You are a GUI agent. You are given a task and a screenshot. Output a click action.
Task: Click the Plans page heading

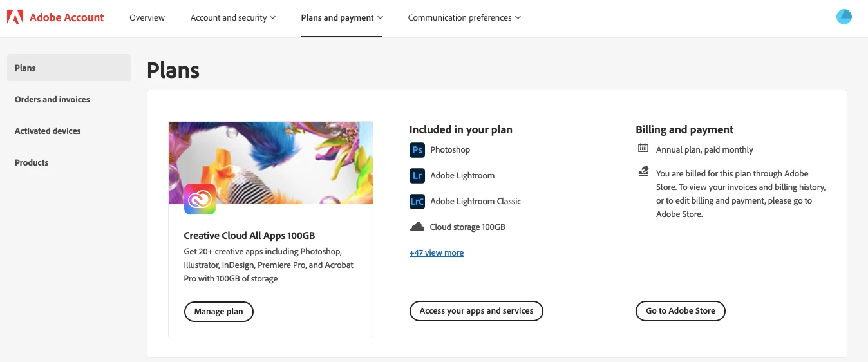click(x=173, y=70)
